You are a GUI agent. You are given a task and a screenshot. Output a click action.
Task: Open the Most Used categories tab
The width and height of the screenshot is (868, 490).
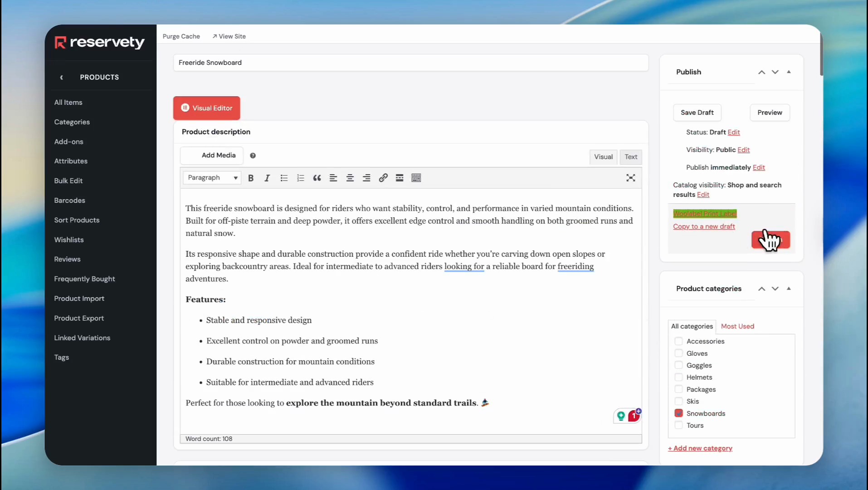point(737,326)
